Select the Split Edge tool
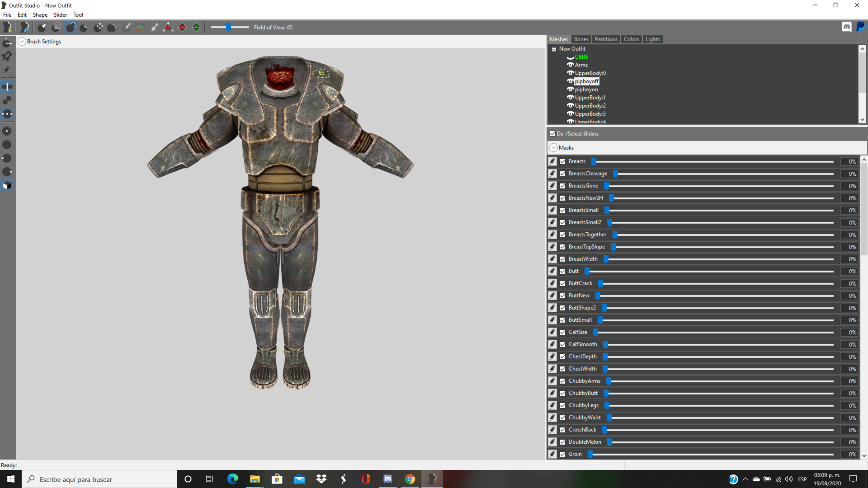Viewport: 868px width, 488px height. coord(196,27)
